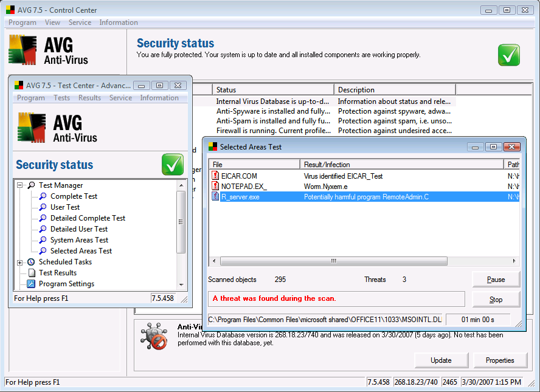Click the infected file icon beside NOTEPAD.EX_

[x=215, y=186]
